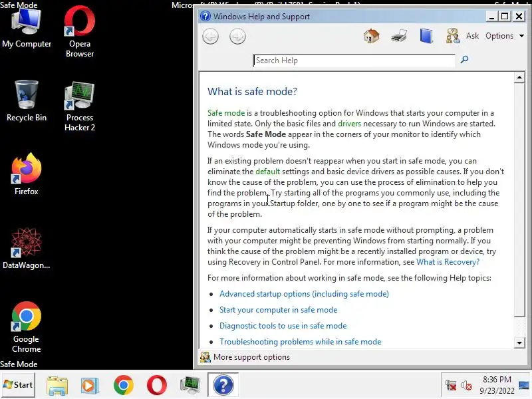
Task: Open 'What is Recovery?' link
Action: pos(448,262)
